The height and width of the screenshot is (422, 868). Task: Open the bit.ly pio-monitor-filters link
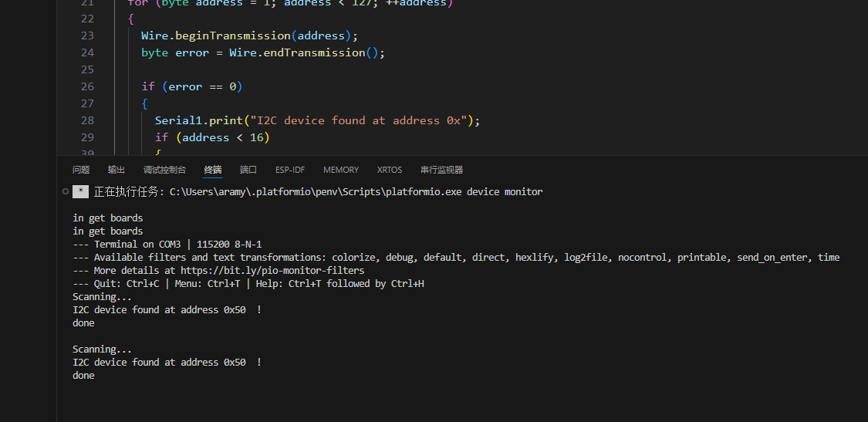click(x=272, y=271)
